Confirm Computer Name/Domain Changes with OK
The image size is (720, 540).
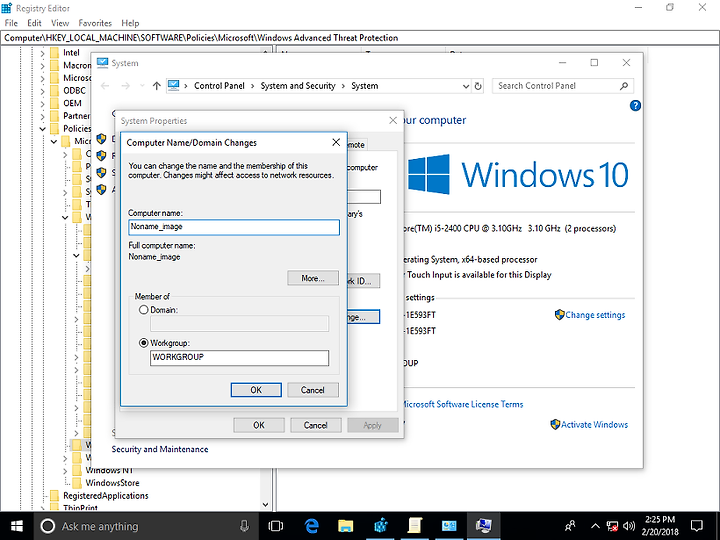[x=256, y=390]
